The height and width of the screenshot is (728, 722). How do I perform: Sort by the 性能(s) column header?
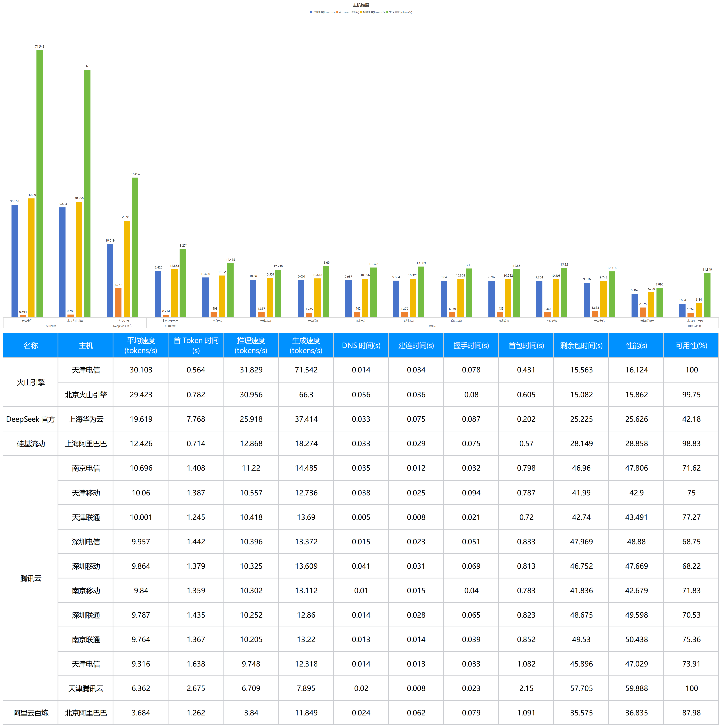[x=636, y=345]
